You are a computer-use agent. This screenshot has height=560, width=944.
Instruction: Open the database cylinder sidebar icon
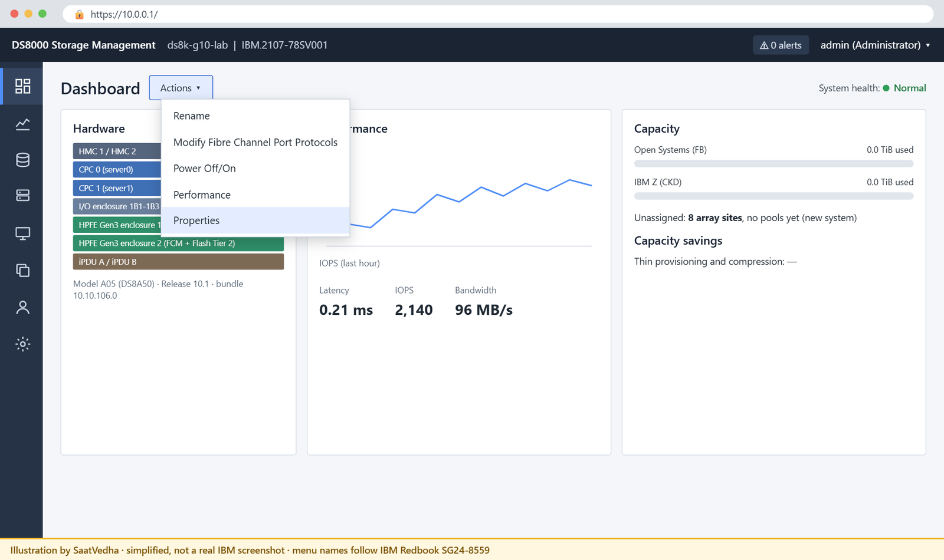click(x=22, y=160)
